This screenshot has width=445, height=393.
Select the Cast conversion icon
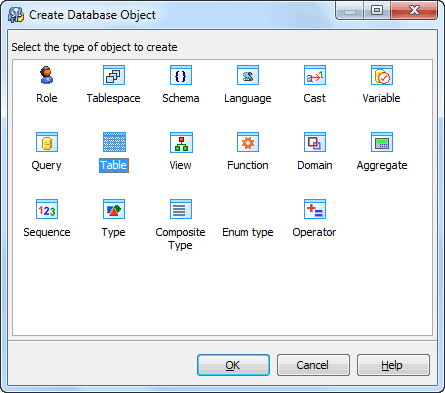click(315, 75)
